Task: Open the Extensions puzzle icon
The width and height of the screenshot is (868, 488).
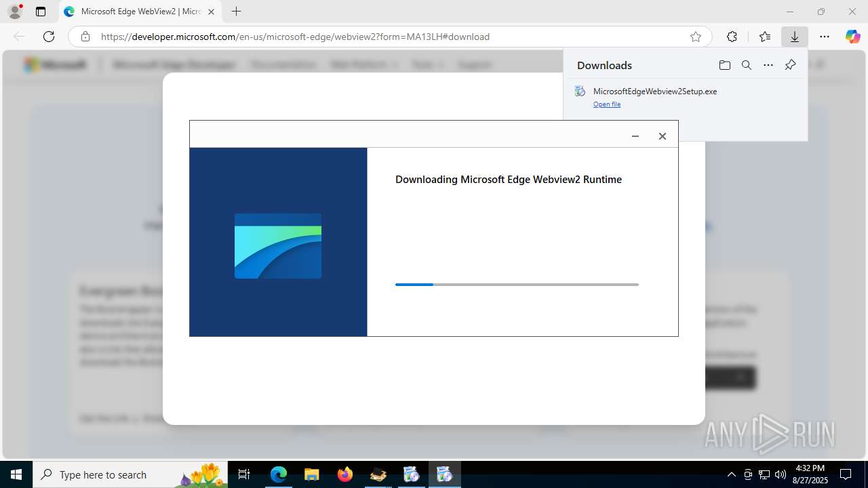Action: 732,37
